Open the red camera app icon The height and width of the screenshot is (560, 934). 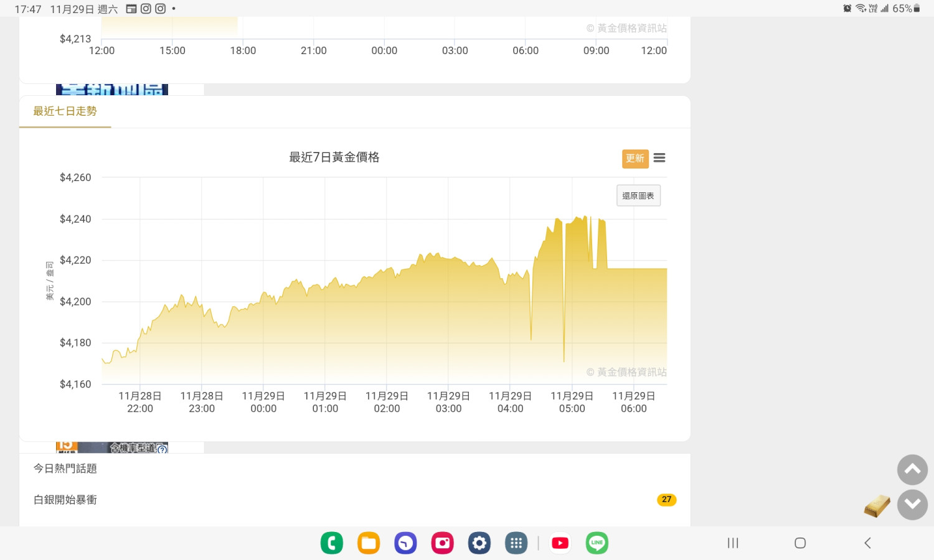click(443, 543)
